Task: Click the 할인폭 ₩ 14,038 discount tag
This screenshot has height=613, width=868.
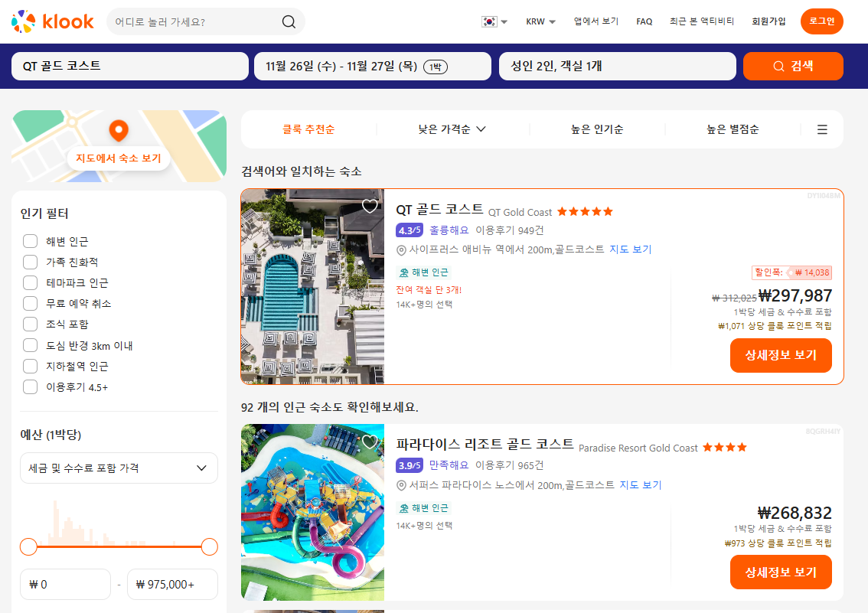Action: point(791,272)
